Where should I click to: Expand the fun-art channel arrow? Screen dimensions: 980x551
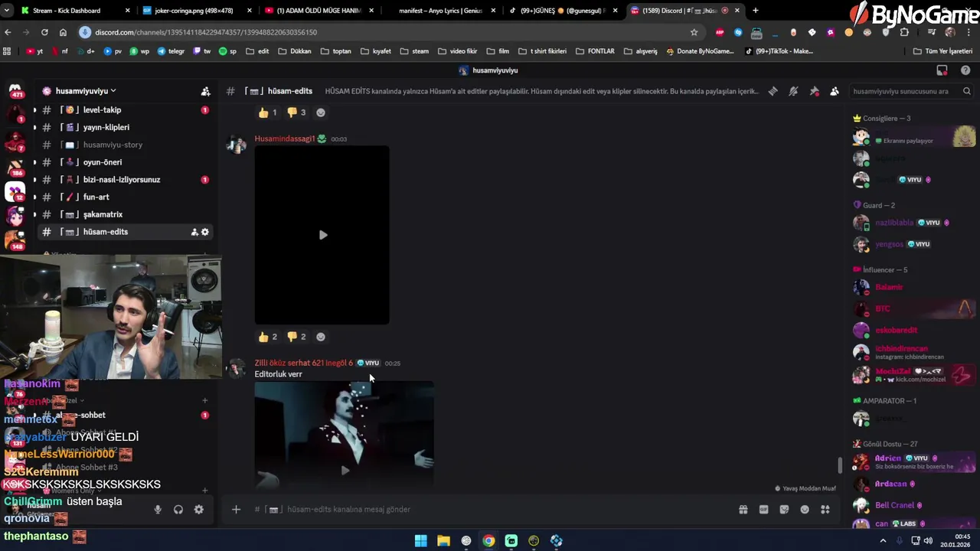point(34,197)
